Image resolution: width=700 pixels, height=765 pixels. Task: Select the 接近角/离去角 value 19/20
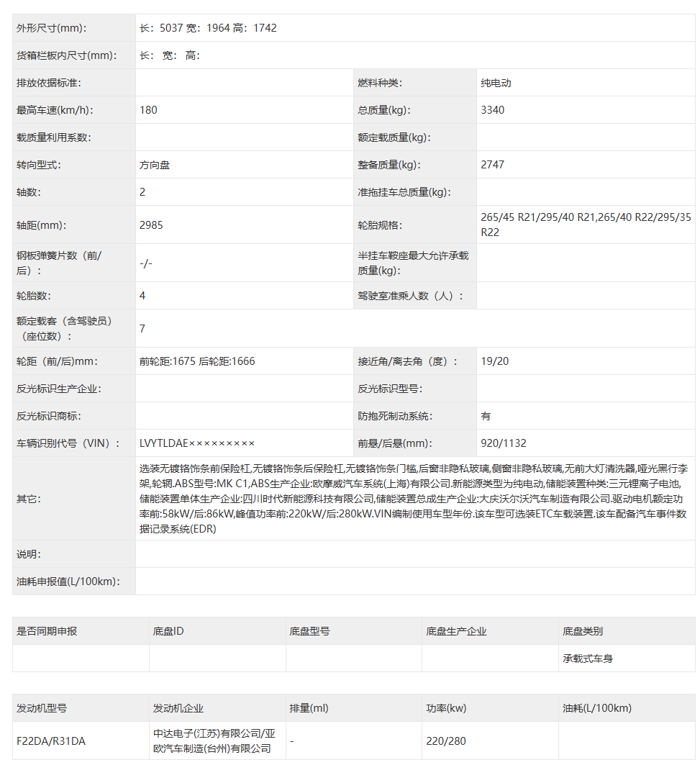point(495,361)
